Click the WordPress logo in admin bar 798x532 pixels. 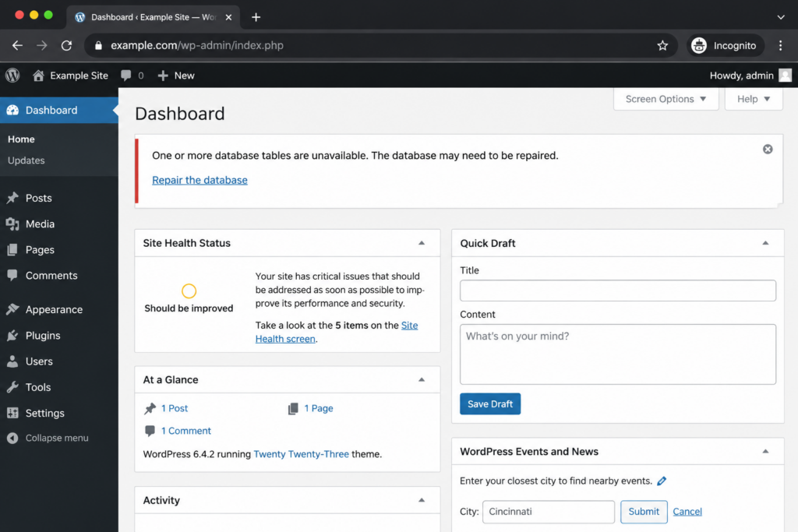pos(12,76)
